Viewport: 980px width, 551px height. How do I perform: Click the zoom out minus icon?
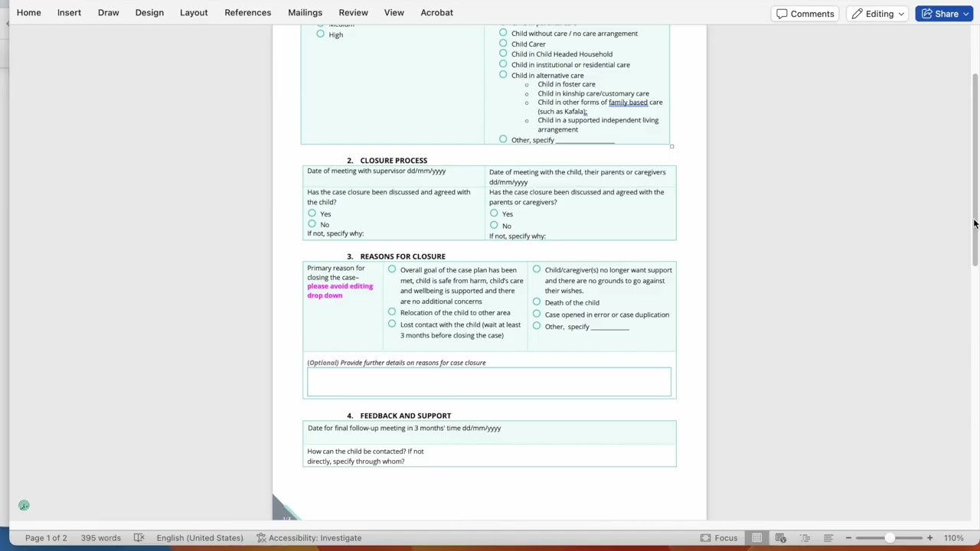coord(848,538)
